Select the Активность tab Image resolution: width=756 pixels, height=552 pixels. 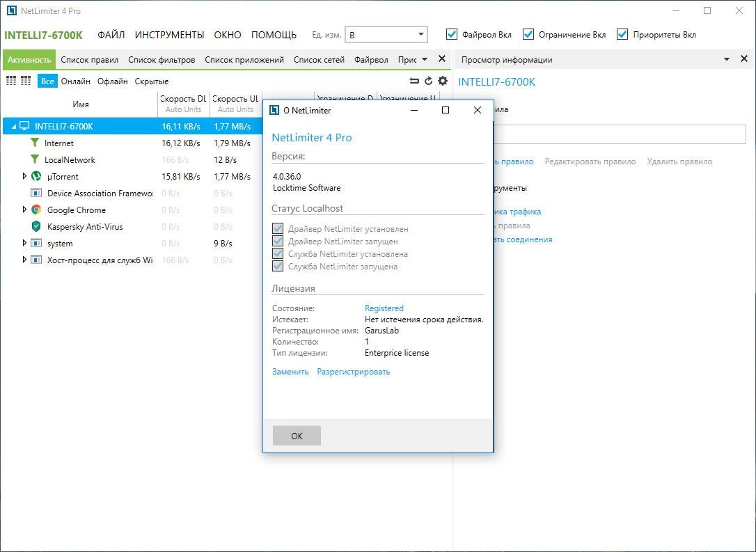(x=29, y=60)
